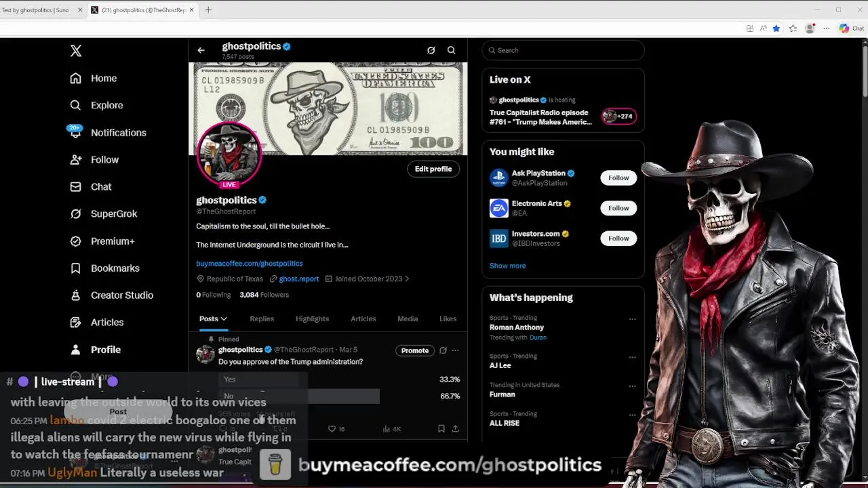Open more options for Furman trend
Viewport: 868px width, 488px height.
[632, 386]
